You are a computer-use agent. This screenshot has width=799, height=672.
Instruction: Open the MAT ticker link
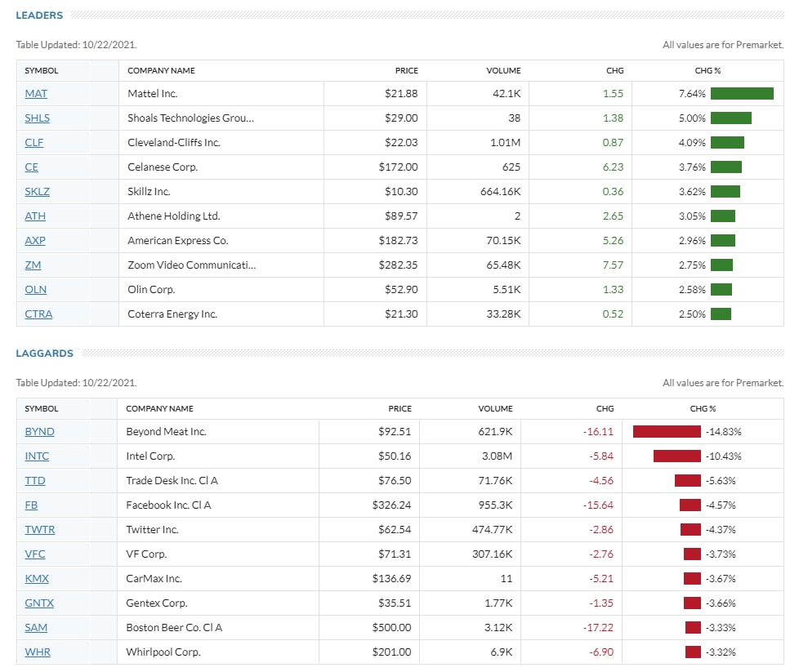point(36,94)
